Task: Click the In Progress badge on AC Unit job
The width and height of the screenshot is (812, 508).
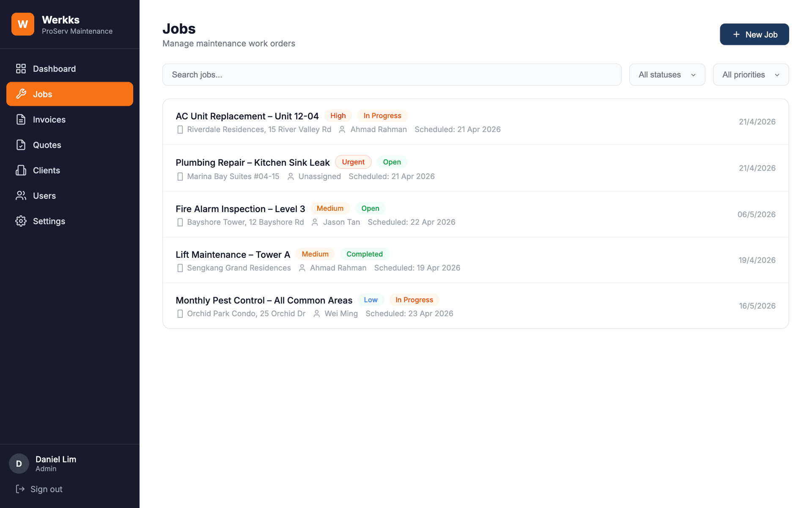Action: [x=382, y=115]
